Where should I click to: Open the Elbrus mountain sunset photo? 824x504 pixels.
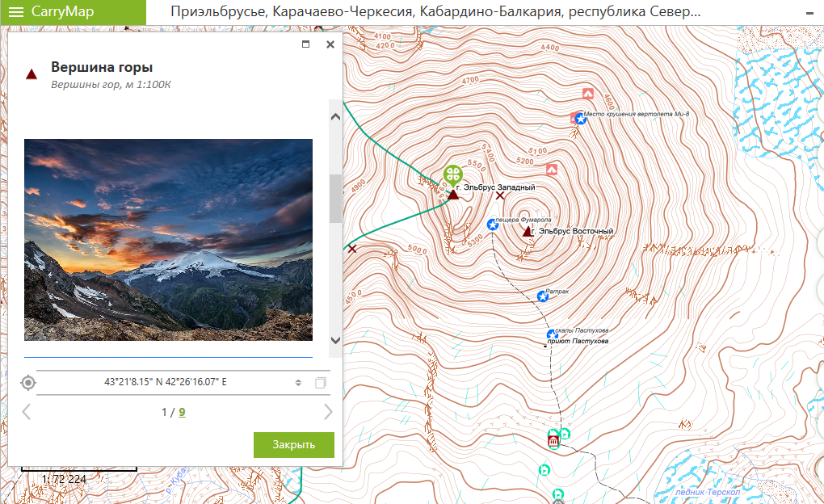pos(168,240)
